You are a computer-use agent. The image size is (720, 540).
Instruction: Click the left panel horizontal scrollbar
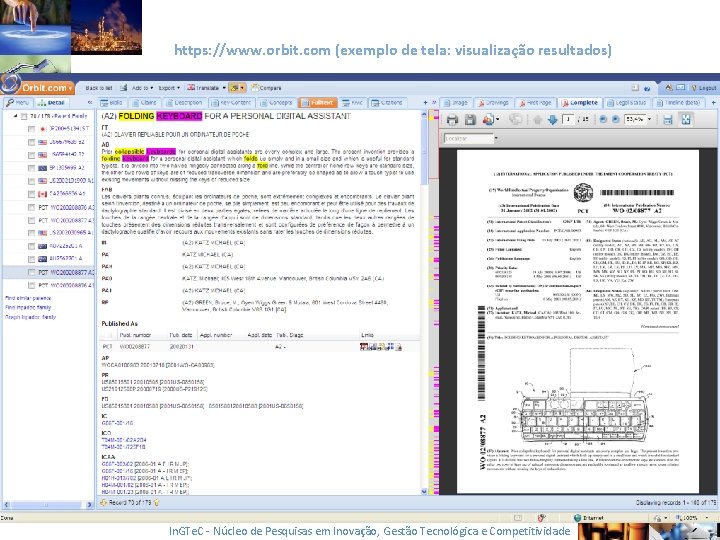pyautogui.click(x=48, y=505)
